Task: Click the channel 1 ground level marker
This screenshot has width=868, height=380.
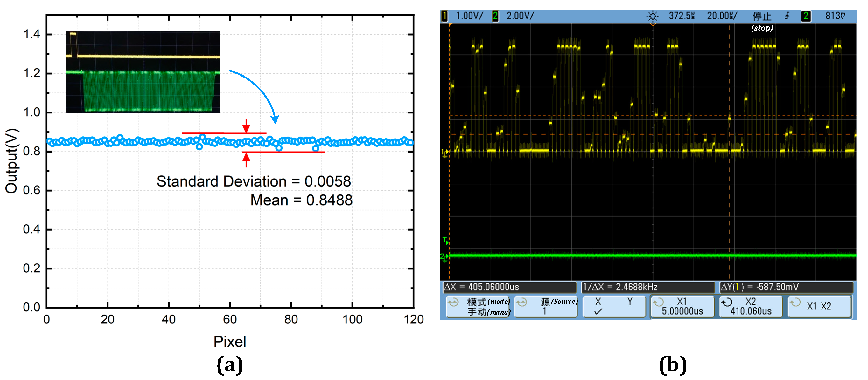Action: 445,153
